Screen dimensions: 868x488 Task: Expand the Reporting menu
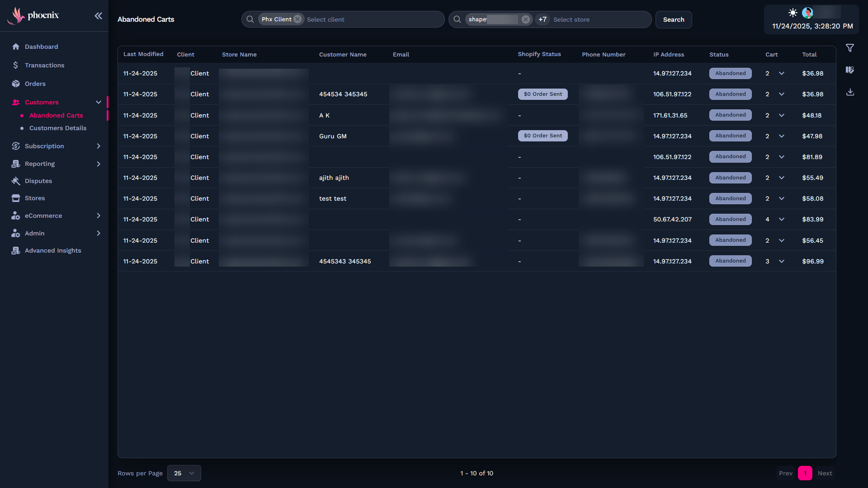(x=99, y=164)
